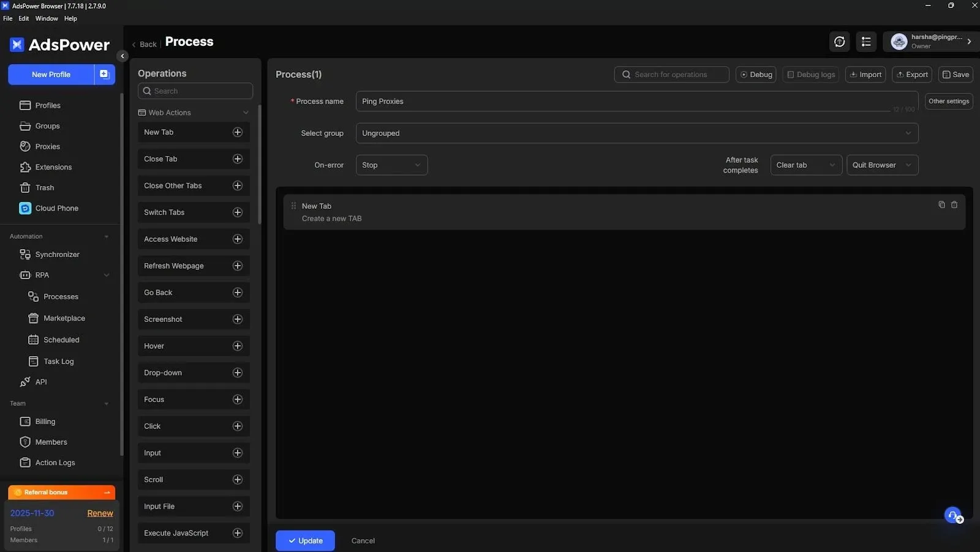This screenshot has height=552, width=980.
Task: Open the task list icon in header
Action: (866, 42)
